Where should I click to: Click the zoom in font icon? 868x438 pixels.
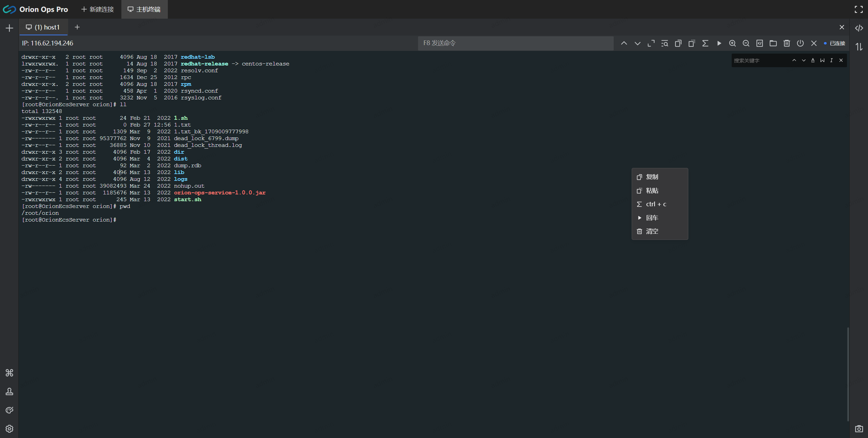click(732, 43)
